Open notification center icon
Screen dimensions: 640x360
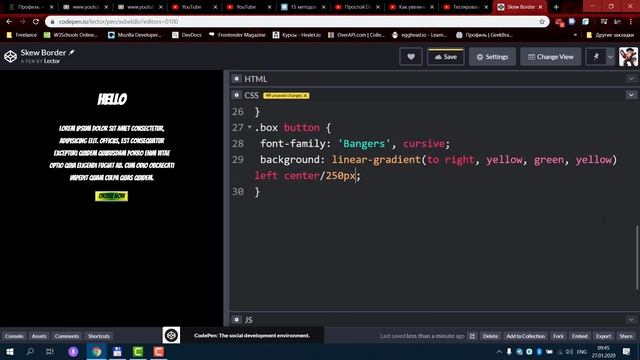pyautogui.click(x=627, y=351)
